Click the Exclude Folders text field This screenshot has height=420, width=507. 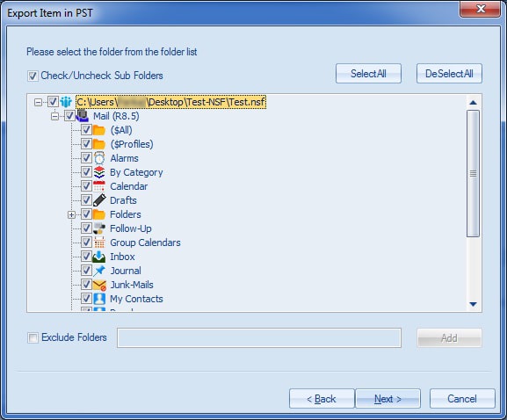point(259,338)
